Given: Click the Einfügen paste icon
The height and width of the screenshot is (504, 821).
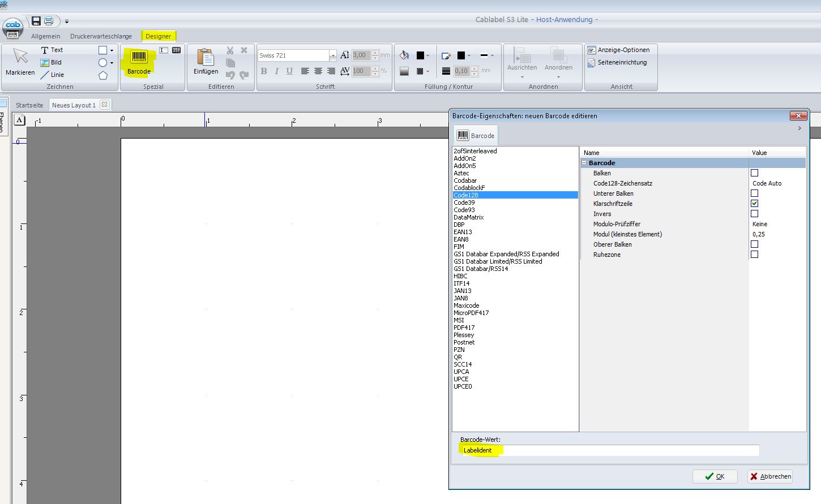Looking at the screenshot, I should tap(206, 61).
